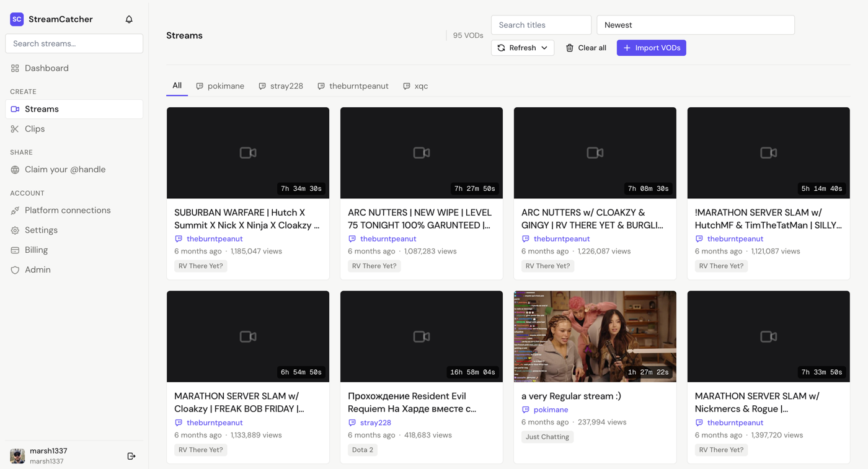Viewport: 868px width, 469px height.
Task: Open Dashboard from the sidebar
Action: point(74,68)
